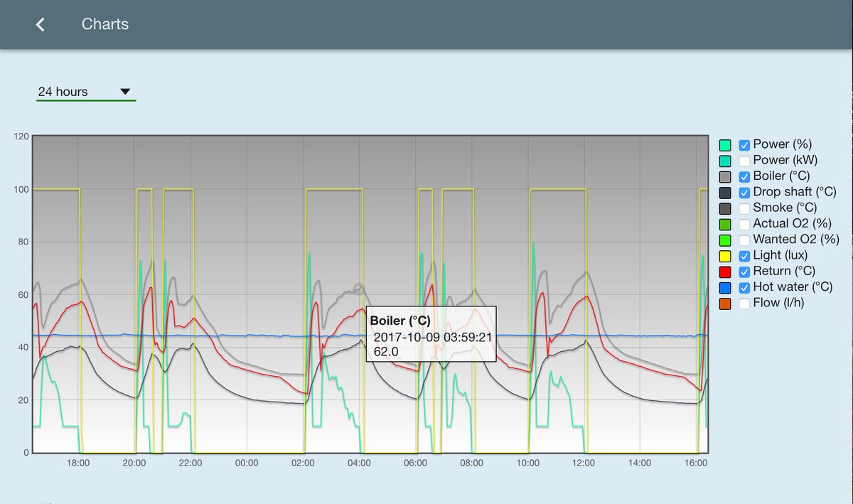This screenshot has height=504, width=853.
Task: Show the Smoke (°C) series
Action: [745, 208]
